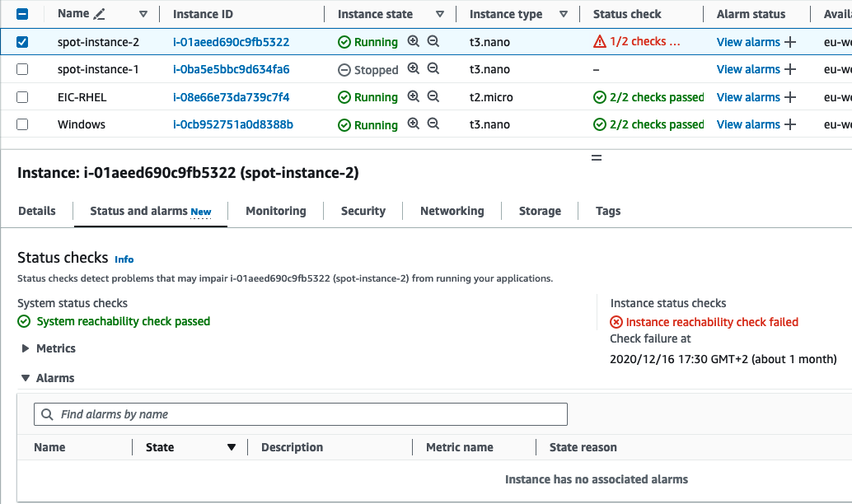Click alarms Description column header
Viewport: 852px width, 504px height.
pyautogui.click(x=292, y=447)
